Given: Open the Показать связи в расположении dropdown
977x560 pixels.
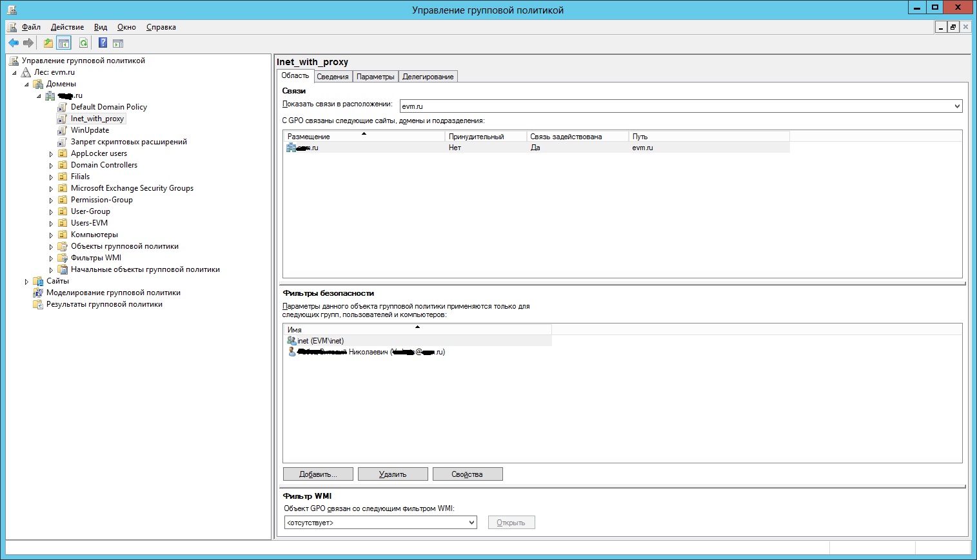Looking at the screenshot, I should tap(956, 106).
